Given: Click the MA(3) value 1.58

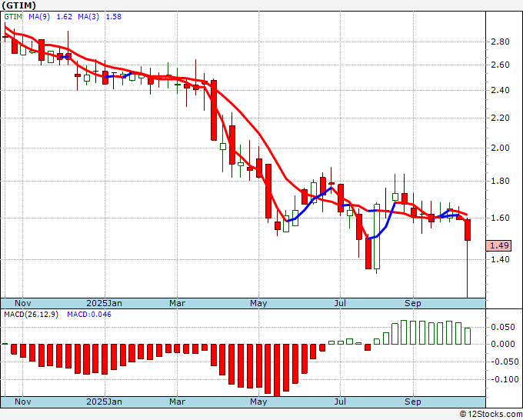Looking at the screenshot, I should pos(113,17).
